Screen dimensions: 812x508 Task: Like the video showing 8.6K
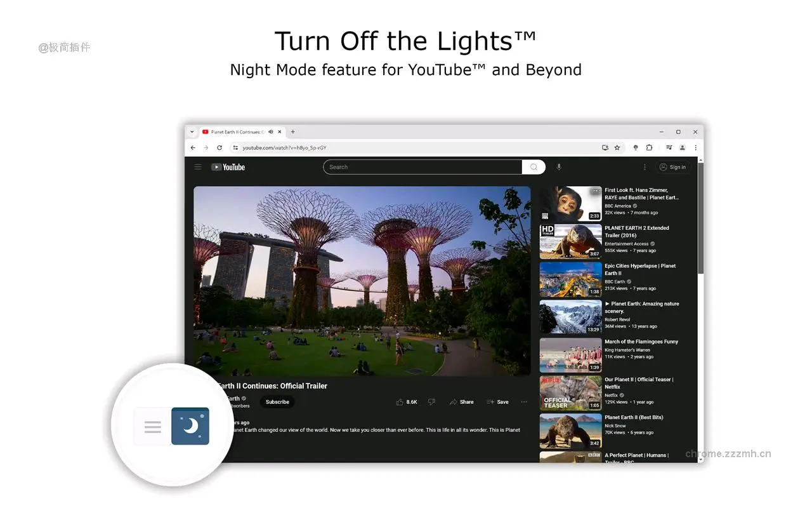(407, 402)
